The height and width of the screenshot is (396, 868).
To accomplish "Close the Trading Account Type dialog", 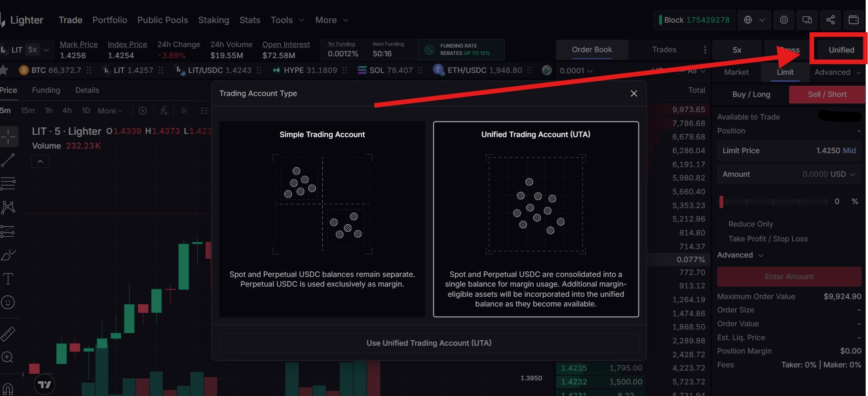I will (x=634, y=93).
